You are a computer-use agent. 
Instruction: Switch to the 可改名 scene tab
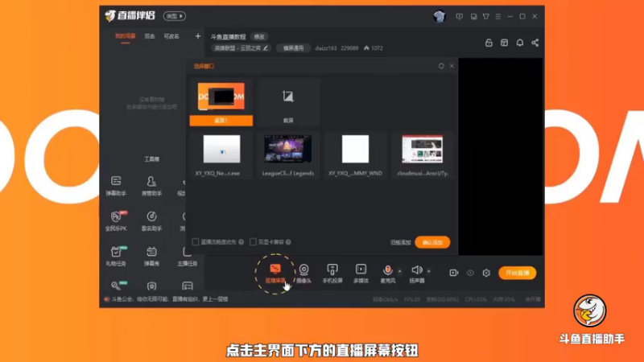[171, 36]
